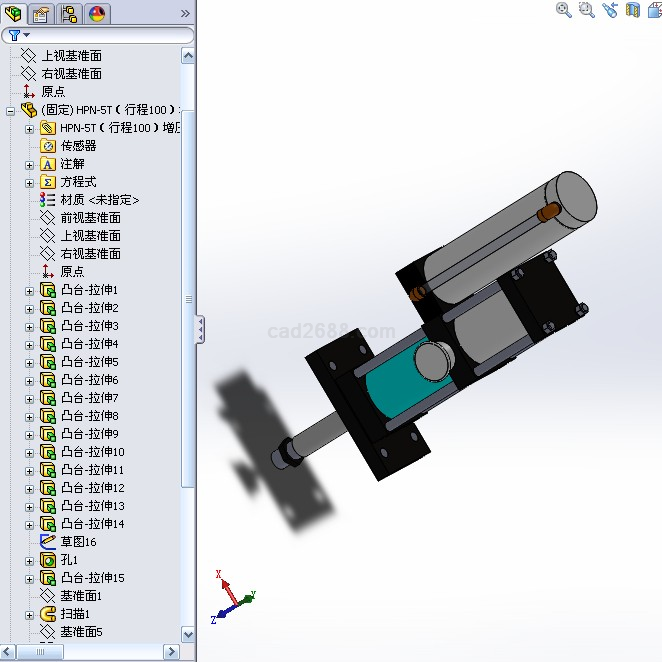Expand the 凸台-拉伸1 feature node
This screenshot has width=662, height=662.
tap(29, 290)
